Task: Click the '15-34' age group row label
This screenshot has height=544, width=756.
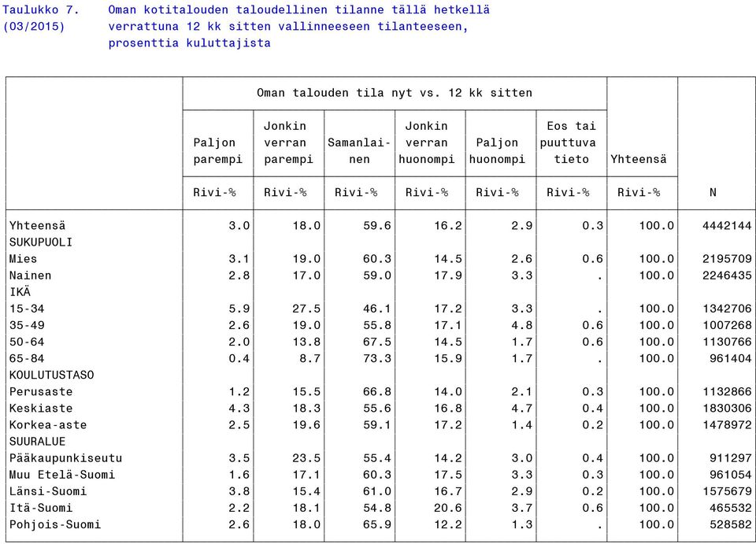Action: [27, 309]
